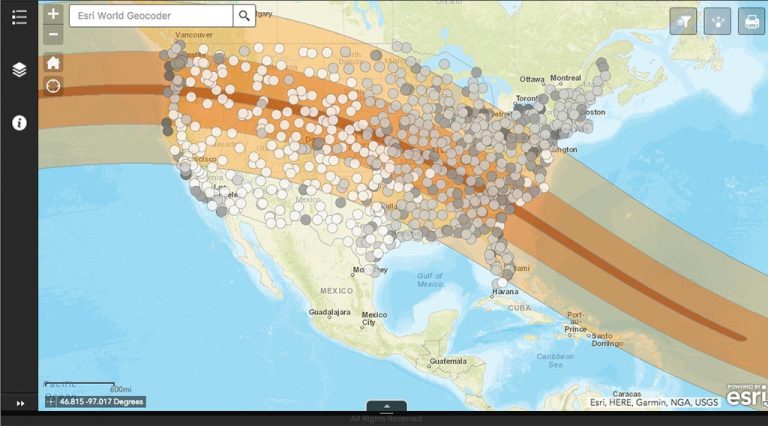The image size is (768, 426).
Task: Click the Ottawa city label
Action: point(532,79)
